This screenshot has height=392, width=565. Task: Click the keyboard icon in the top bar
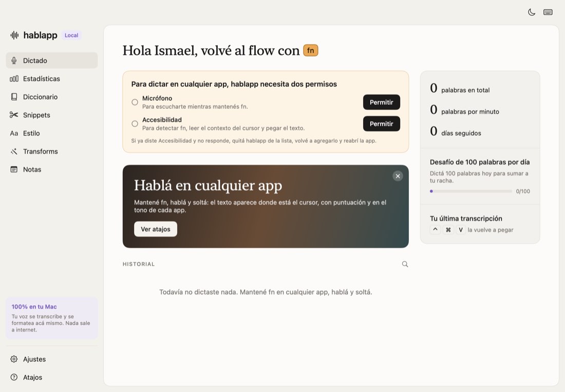pyautogui.click(x=548, y=12)
